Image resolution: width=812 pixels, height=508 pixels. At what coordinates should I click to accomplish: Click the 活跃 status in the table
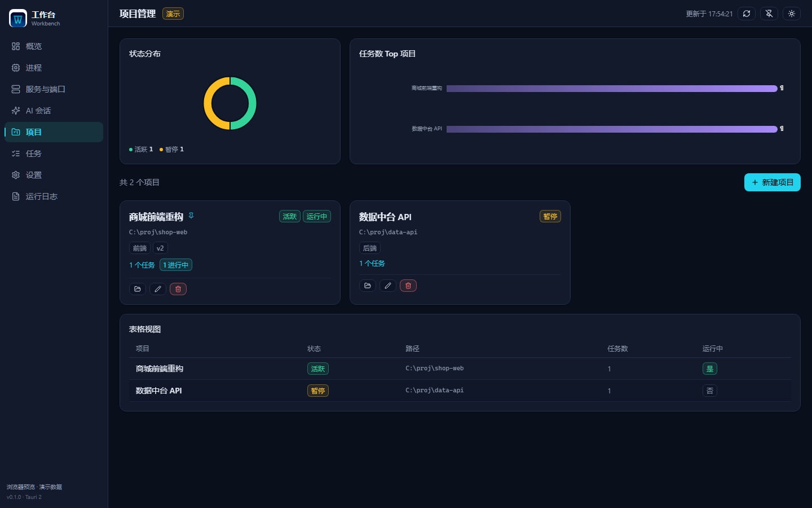coord(318,369)
